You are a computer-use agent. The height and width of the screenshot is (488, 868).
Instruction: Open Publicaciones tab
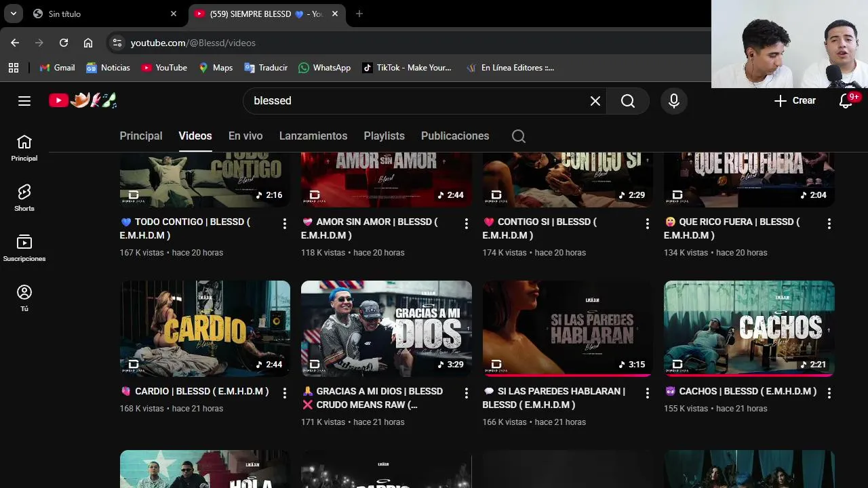(x=455, y=136)
